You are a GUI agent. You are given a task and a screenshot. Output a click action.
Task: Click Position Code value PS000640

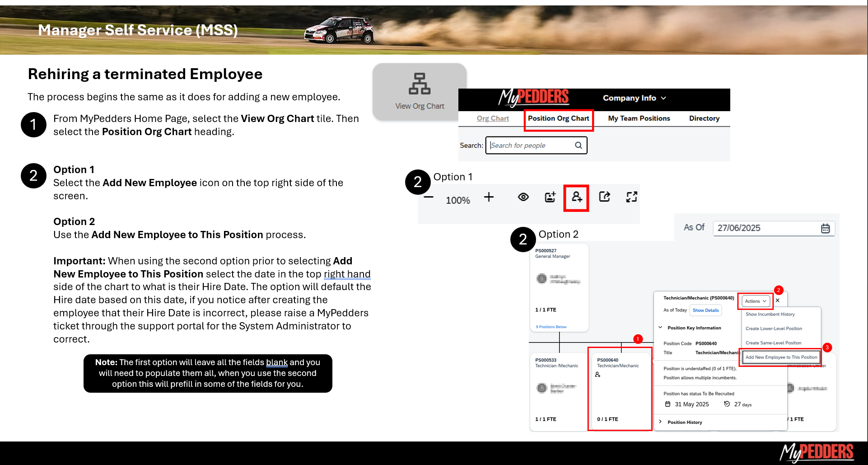pos(706,343)
